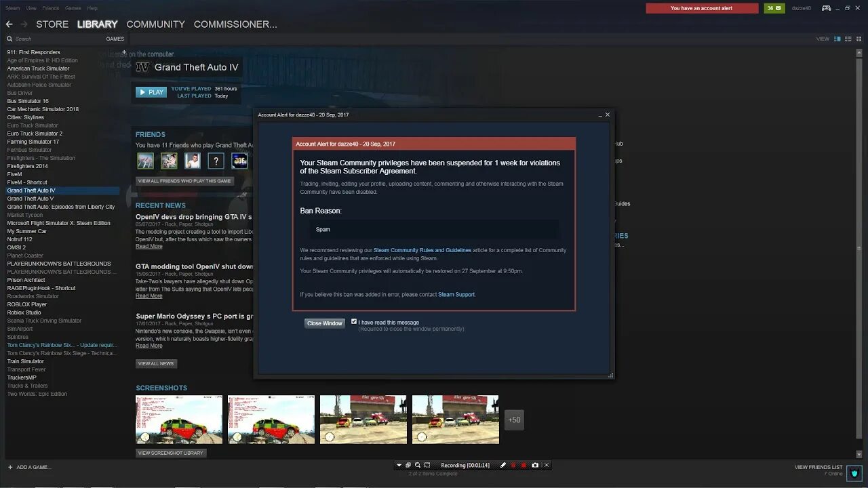
Task: Open Steam Community Rules and Guidelines link
Action: pos(422,250)
